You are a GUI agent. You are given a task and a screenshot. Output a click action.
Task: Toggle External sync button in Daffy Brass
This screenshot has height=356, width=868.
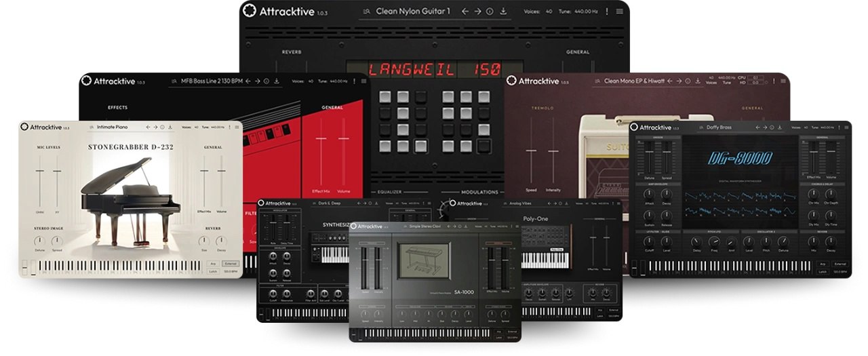pyautogui.click(x=840, y=263)
